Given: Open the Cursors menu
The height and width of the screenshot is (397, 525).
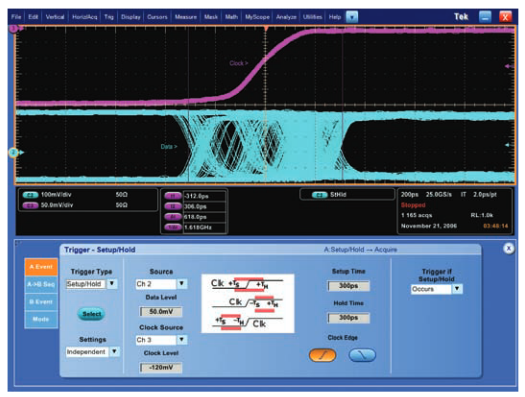Looking at the screenshot, I should tap(157, 17).
